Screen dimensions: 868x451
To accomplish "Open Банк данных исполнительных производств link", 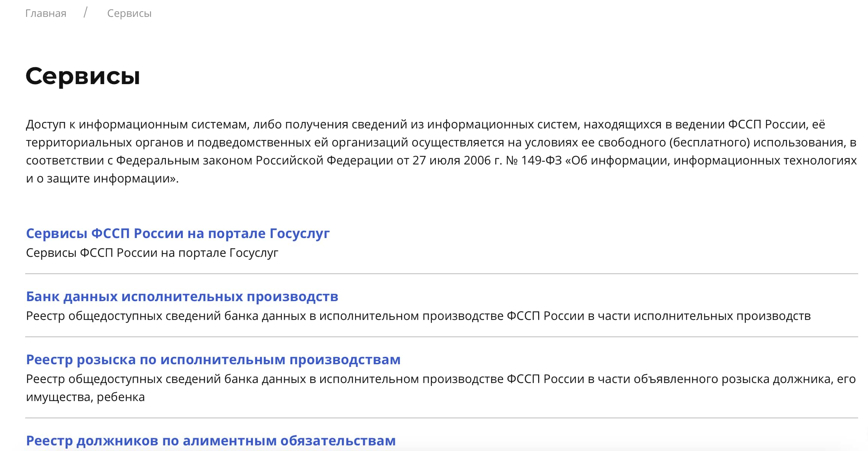I will click(182, 296).
